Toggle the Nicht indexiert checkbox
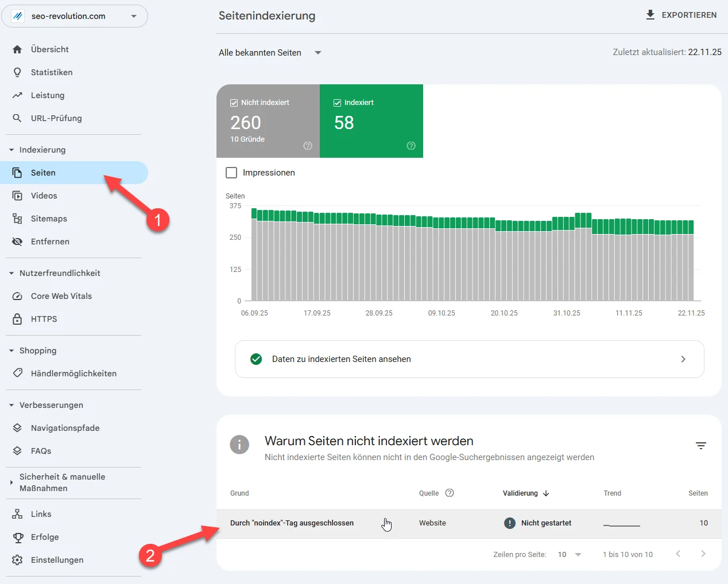Image resolution: width=728 pixels, height=584 pixels. click(234, 103)
